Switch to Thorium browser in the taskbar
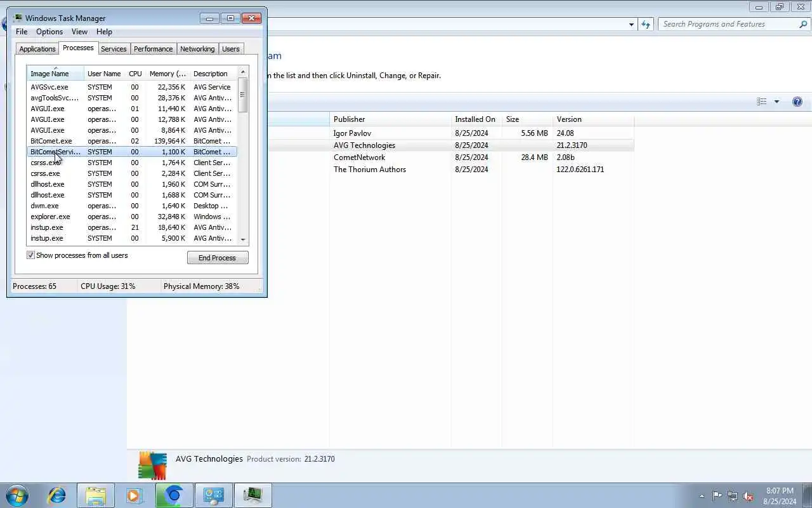The width and height of the screenshot is (812, 508). (x=174, y=495)
